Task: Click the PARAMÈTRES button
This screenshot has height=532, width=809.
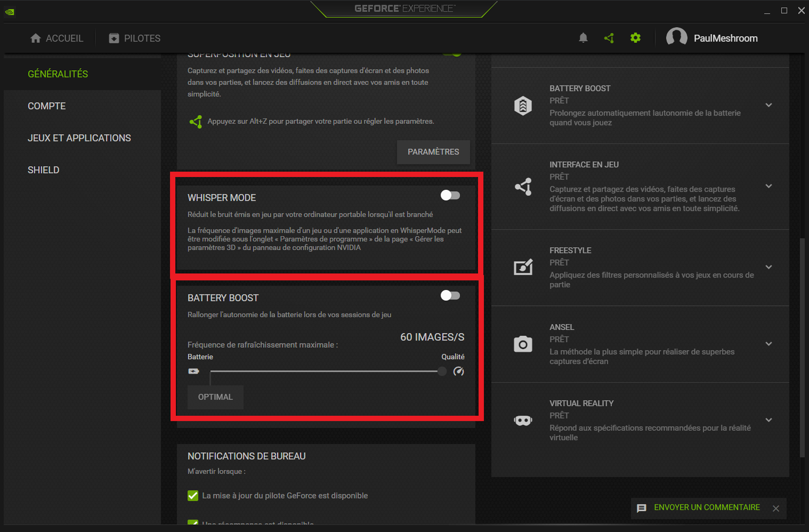Action: point(433,152)
